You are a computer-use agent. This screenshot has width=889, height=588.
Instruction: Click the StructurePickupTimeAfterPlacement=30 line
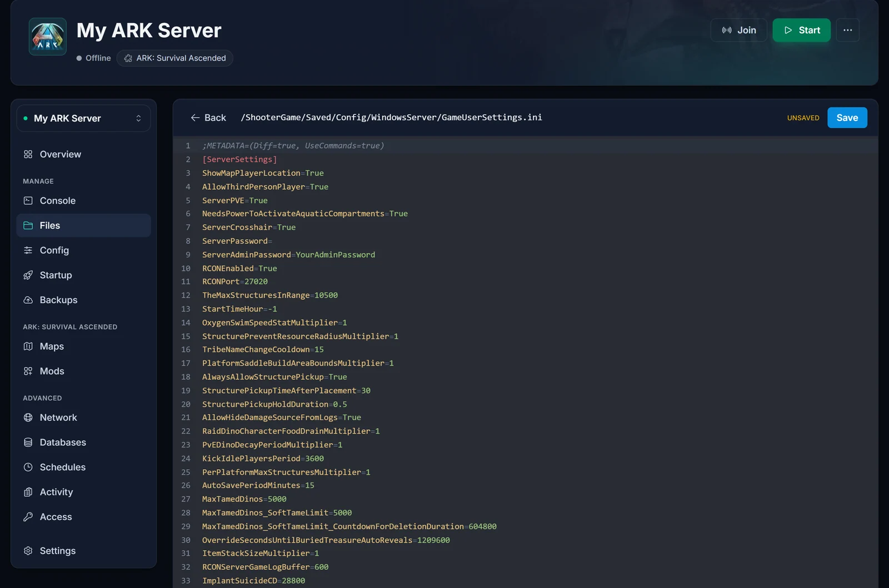click(x=286, y=390)
